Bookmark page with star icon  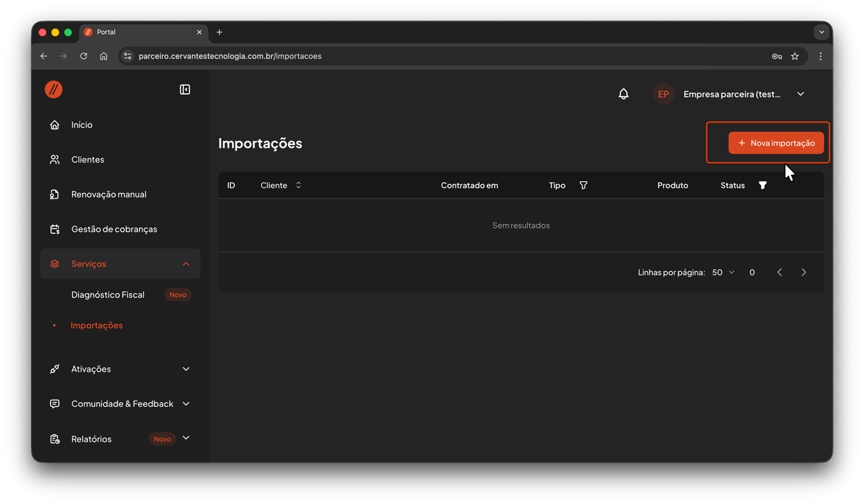794,57
